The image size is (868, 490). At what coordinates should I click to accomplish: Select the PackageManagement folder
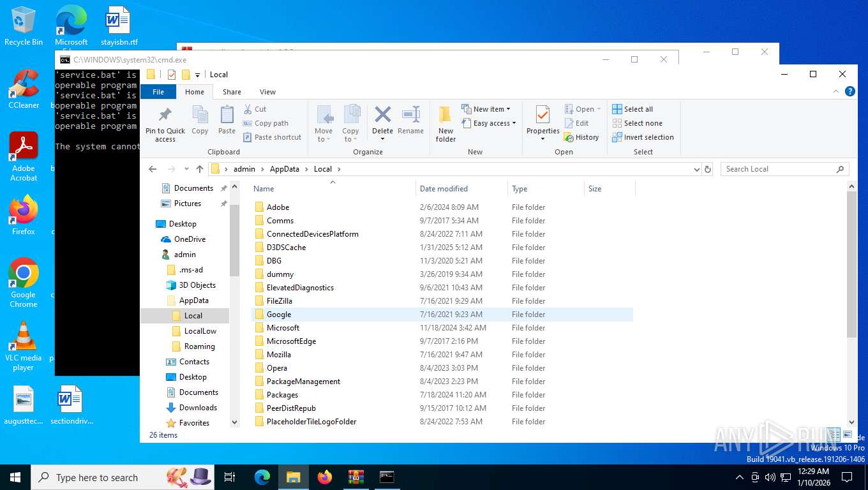[x=442, y=382]
